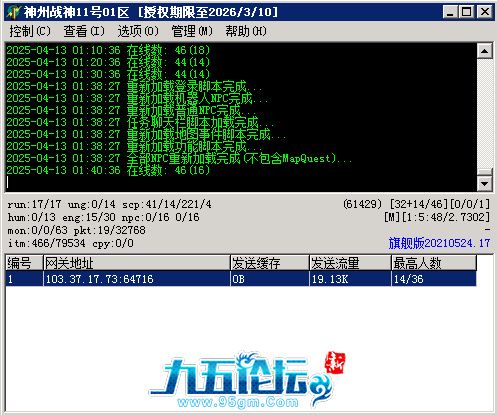Click the 九五论坛 logo image
This screenshot has height=415, width=497.
click(247, 380)
